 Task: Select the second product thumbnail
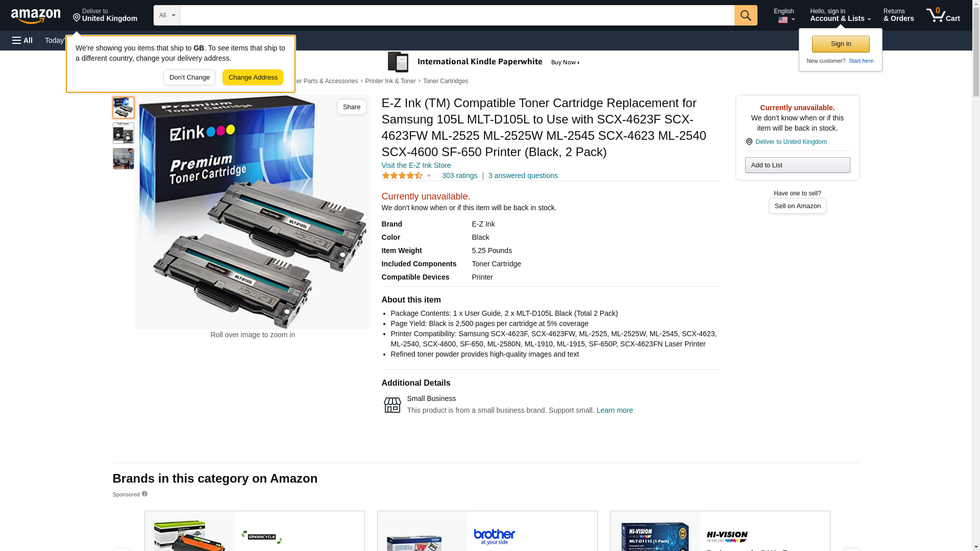[124, 133]
